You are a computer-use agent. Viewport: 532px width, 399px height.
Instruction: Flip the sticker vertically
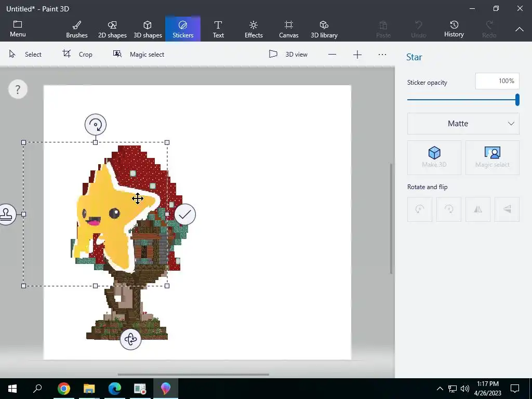507,209
